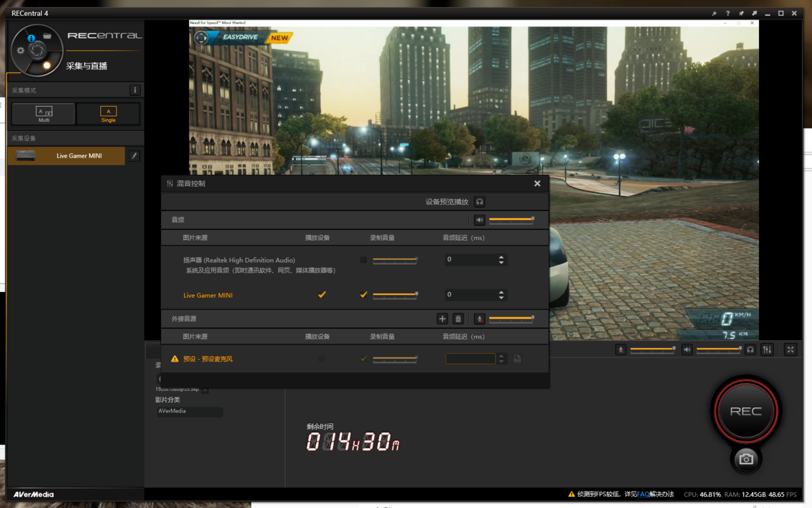Start recording with REC button
Screen dimensions: 812x508
[x=746, y=411]
